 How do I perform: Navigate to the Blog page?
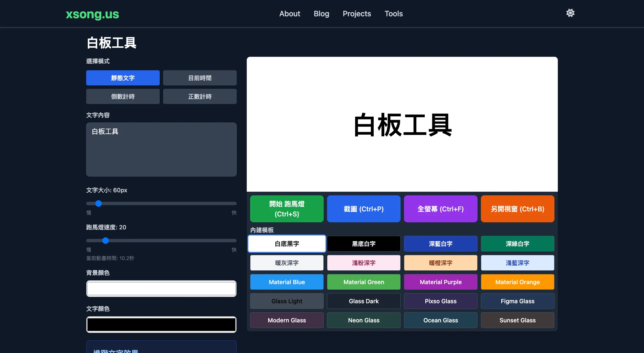point(321,13)
